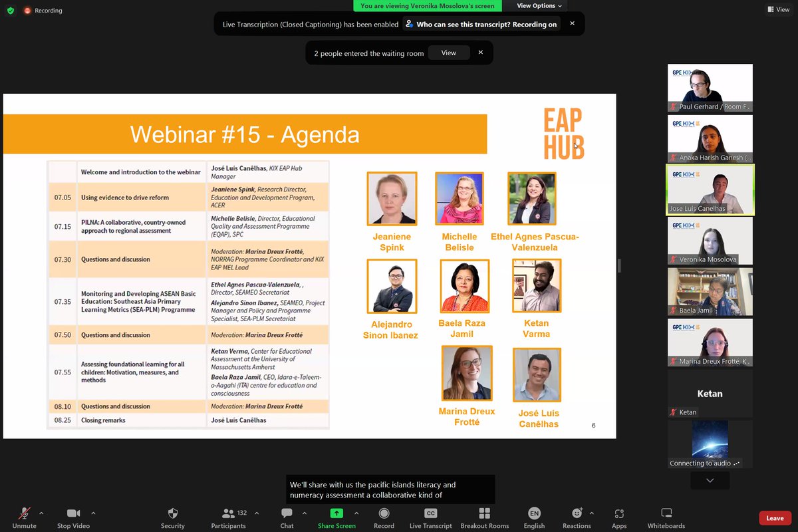
Task: Click the closed caption text box
Action: click(390, 489)
